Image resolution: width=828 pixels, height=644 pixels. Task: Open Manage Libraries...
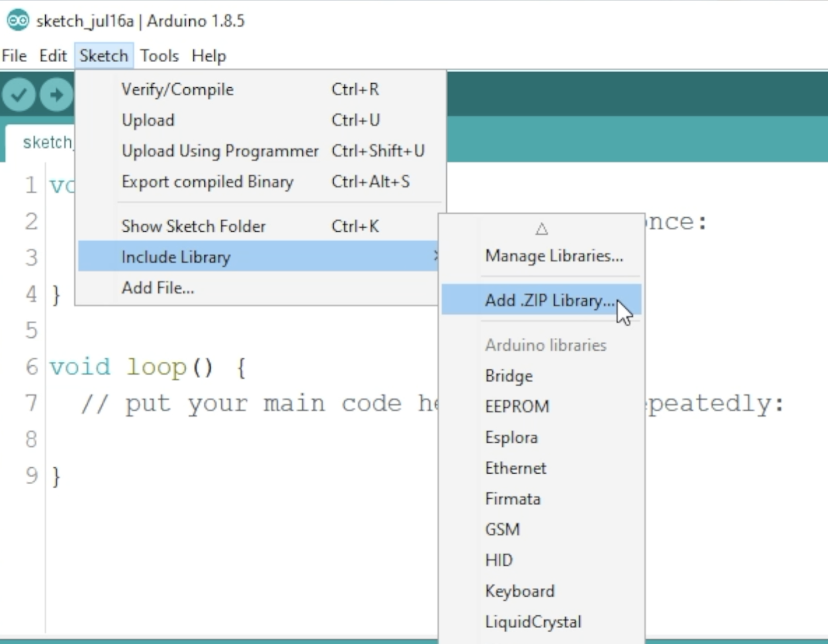[x=542, y=256]
